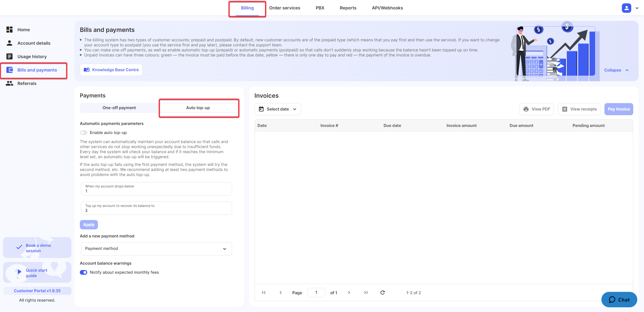Open the Reports tab
Image resolution: width=644 pixels, height=312 pixels.
tap(348, 8)
